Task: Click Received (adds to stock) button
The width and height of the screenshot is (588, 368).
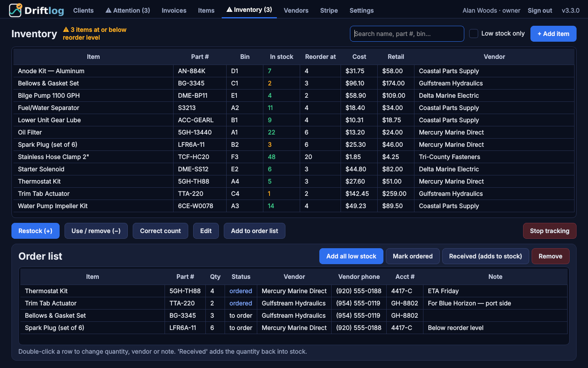Action: [x=486, y=256]
